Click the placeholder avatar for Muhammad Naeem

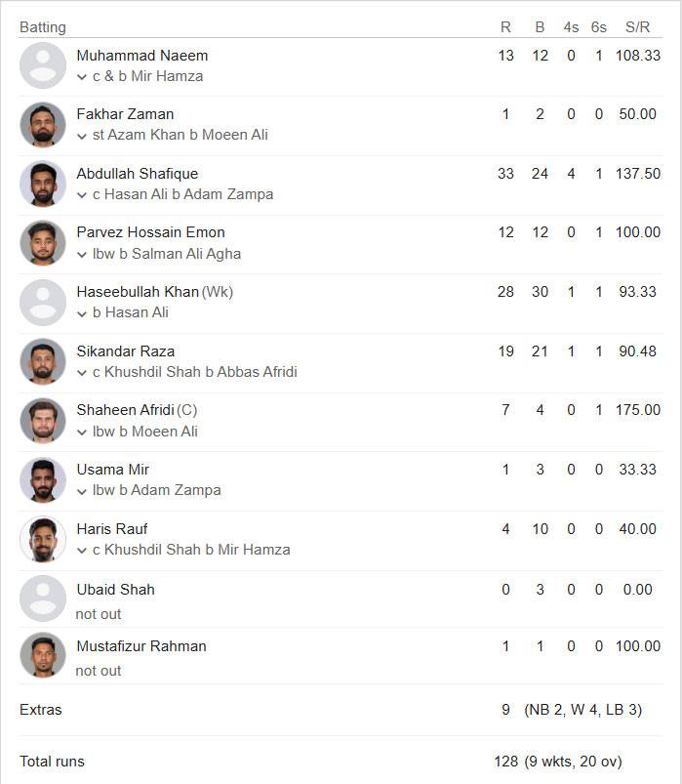(43, 65)
